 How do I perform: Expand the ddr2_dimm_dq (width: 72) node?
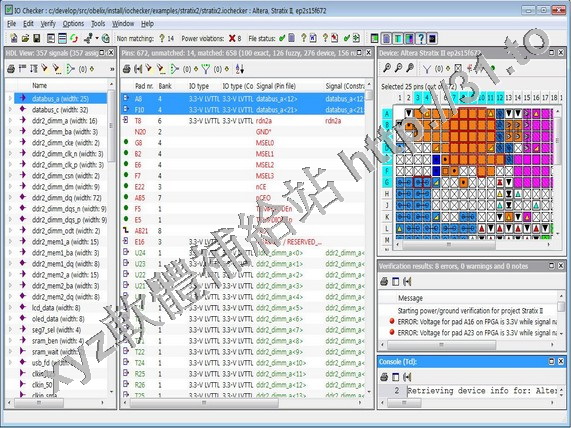10,197
